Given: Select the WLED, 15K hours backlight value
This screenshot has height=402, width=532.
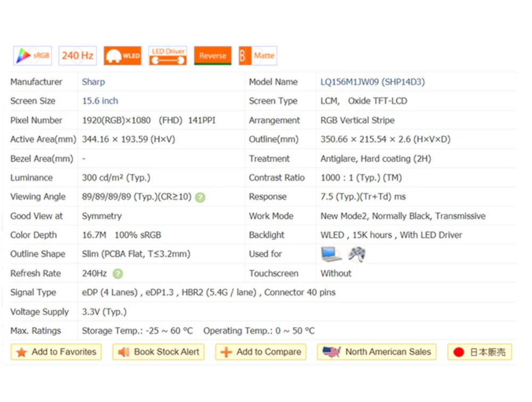Looking at the screenshot, I should click(391, 235).
